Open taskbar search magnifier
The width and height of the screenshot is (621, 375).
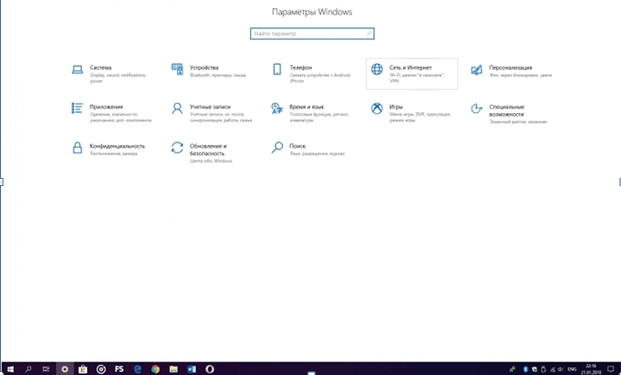pos(28,369)
